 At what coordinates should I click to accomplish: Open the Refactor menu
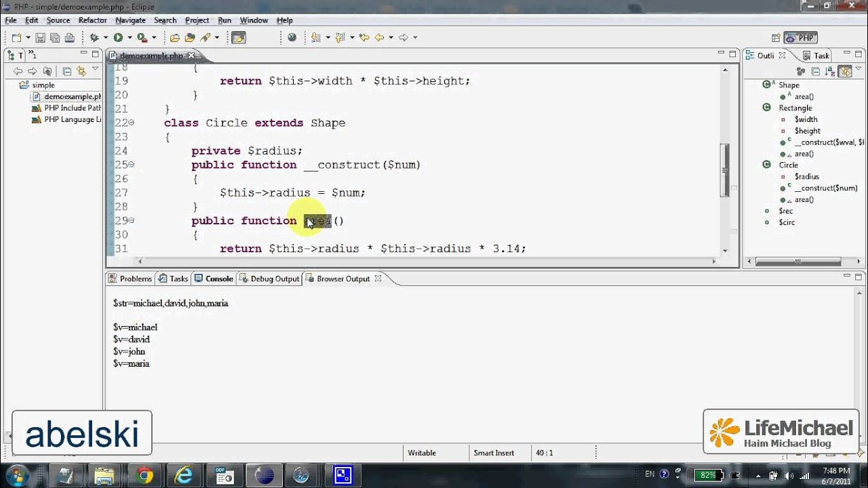pyautogui.click(x=93, y=20)
